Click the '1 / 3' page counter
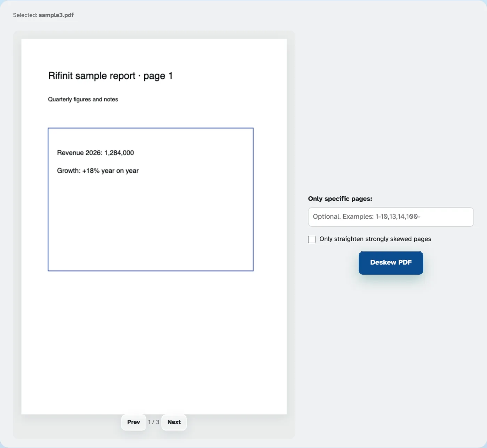Screen dimensions: 487x448 154,422
